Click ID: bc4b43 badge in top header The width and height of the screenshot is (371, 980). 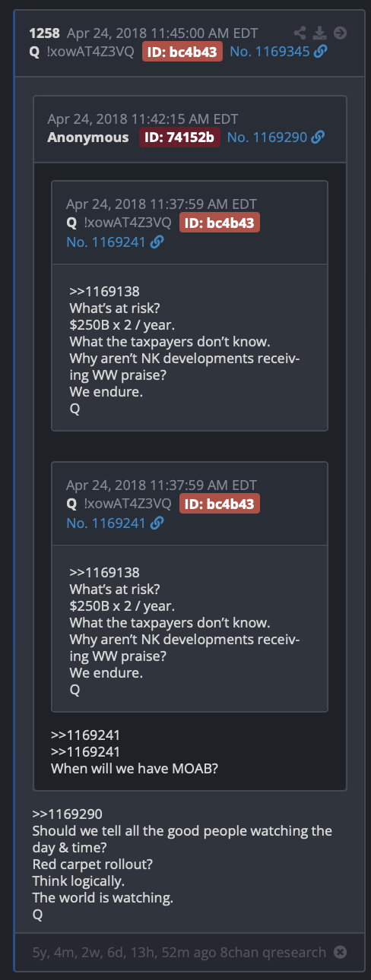coord(182,52)
